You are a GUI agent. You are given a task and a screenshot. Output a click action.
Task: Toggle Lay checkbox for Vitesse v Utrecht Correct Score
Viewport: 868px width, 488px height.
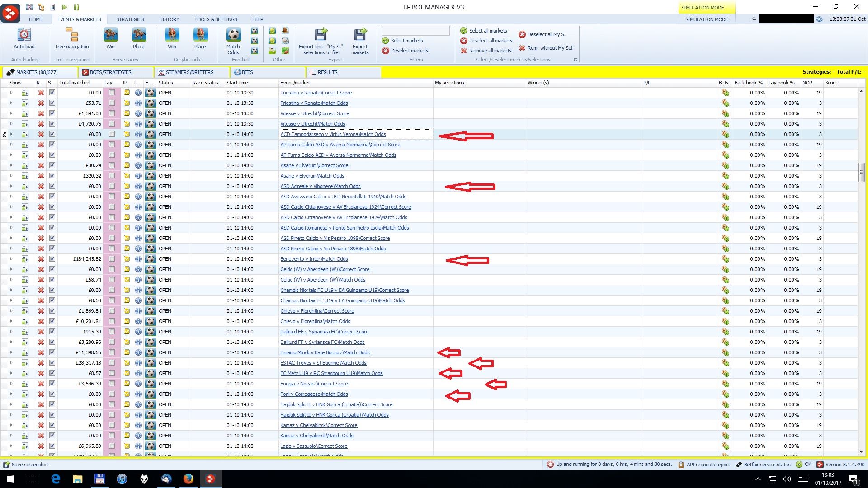tap(112, 113)
